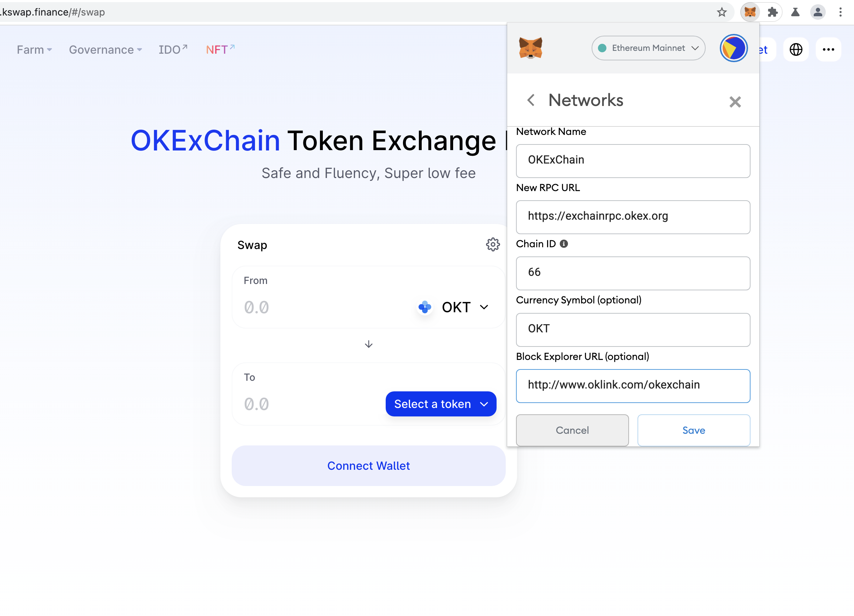Image resolution: width=854 pixels, height=616 pixels.
Task: Open the Farm menu
Action: pyautogui.click(x=34, y=49)
